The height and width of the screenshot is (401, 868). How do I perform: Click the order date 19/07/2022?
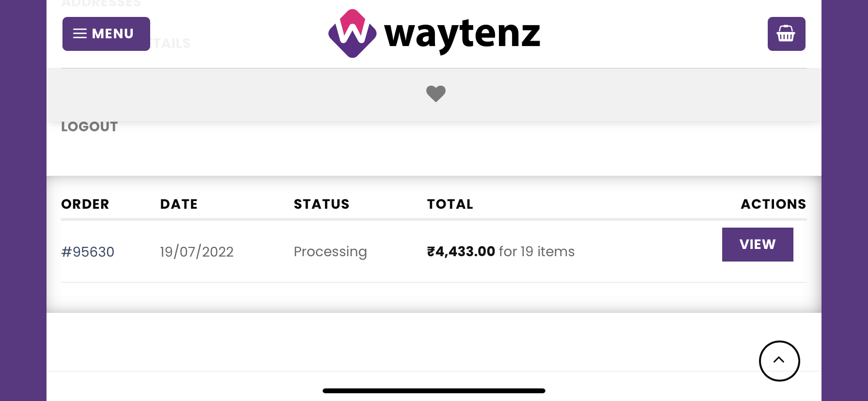click(197, 252)
